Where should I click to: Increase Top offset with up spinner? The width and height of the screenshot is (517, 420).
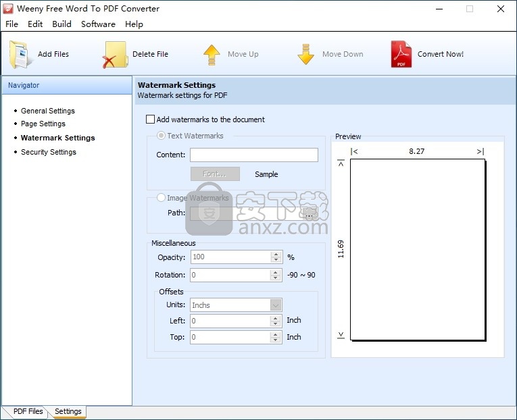point(276,334)
